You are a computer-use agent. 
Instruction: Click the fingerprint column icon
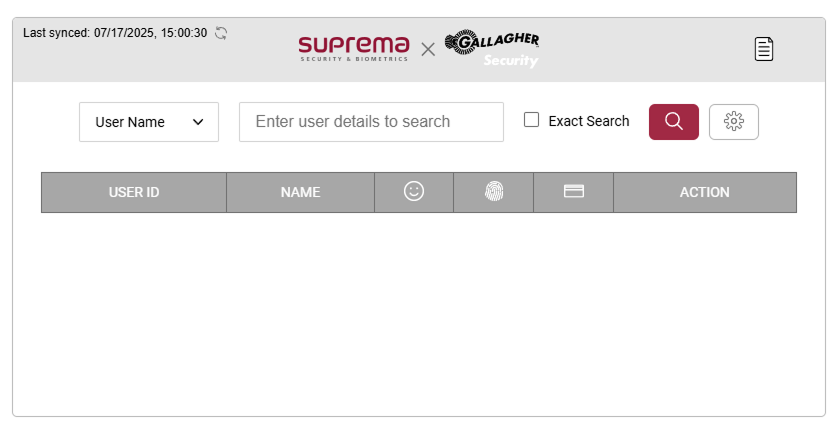coord(493,192)
